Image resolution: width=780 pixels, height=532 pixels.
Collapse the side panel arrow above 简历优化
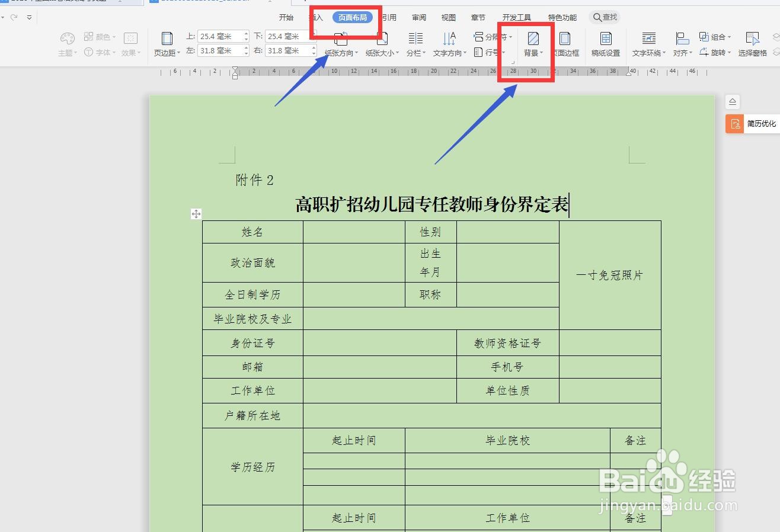733,102
